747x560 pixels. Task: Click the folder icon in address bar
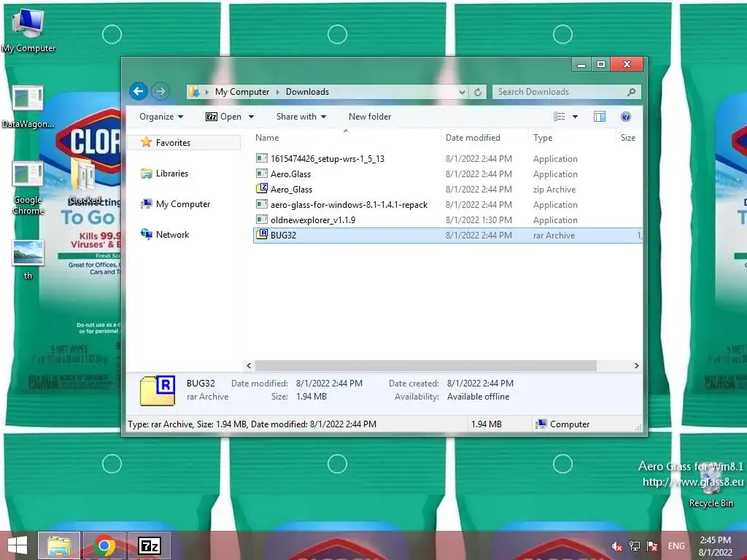tap(194, 92)
